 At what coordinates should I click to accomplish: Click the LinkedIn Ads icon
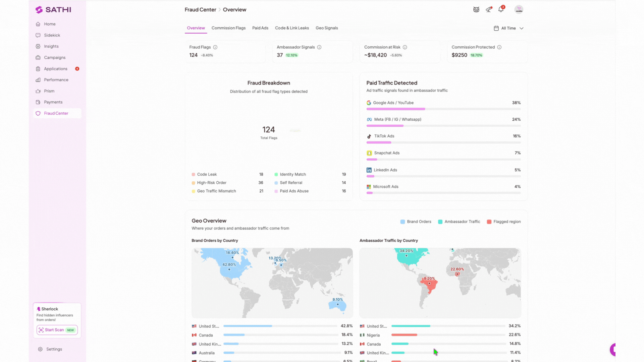[369, 170]
